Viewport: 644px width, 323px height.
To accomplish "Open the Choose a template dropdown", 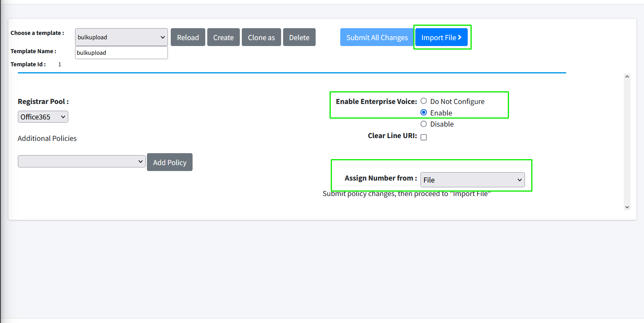I will (x=121, y=37).
